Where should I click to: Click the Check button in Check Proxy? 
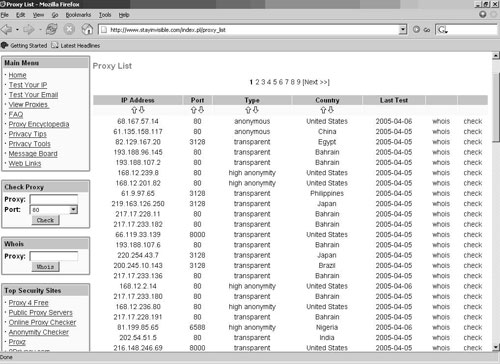click(x=45, y=220)
